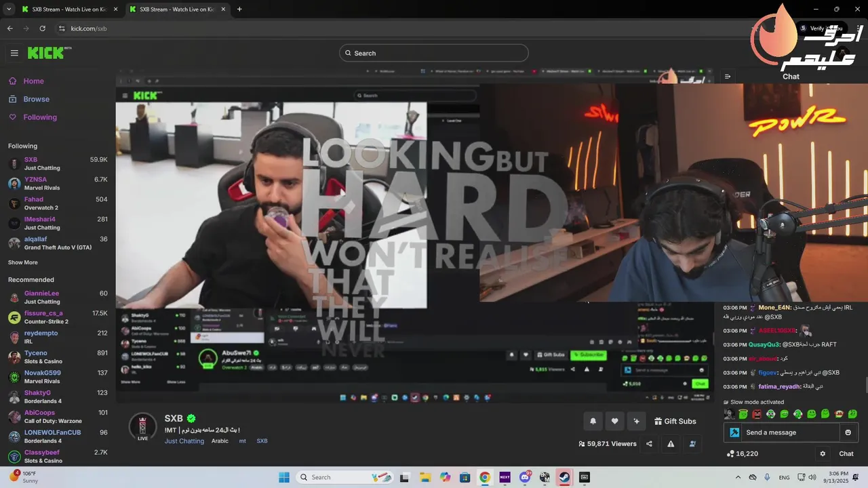This screenshot has height=488, width=868.
Task: Click the SXB channel avatar
Action: point(142,427)
